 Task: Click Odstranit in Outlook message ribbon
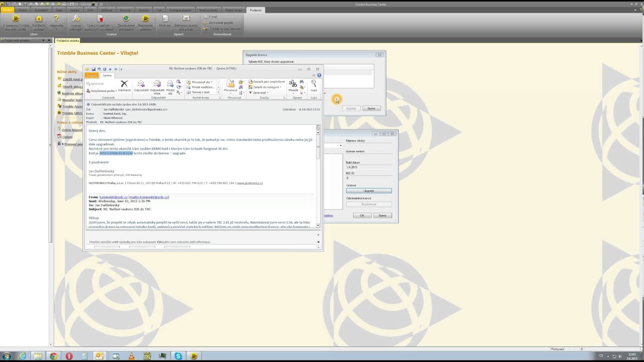124,86
